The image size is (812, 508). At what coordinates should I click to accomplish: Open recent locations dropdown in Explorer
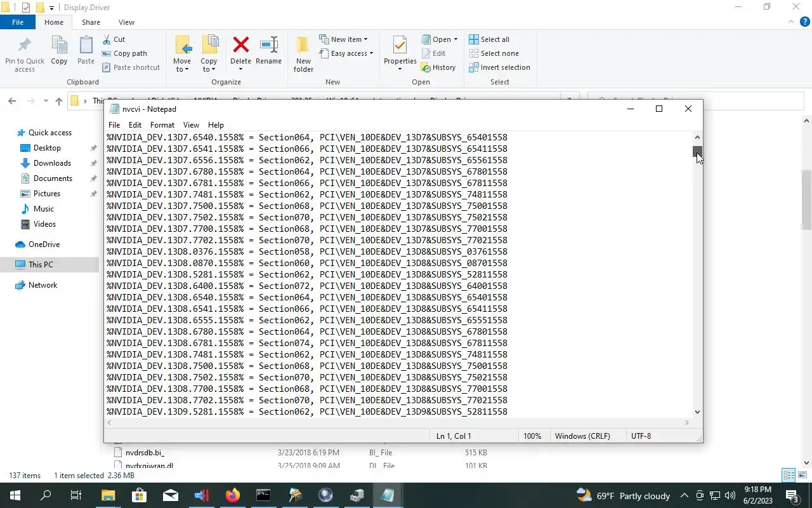pyautogui.click(x=46, y=101)
